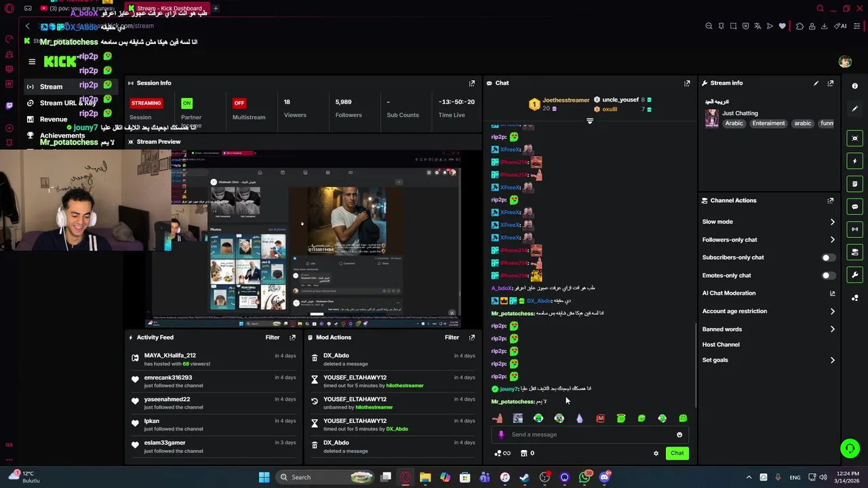Go back in the browser

28,26
